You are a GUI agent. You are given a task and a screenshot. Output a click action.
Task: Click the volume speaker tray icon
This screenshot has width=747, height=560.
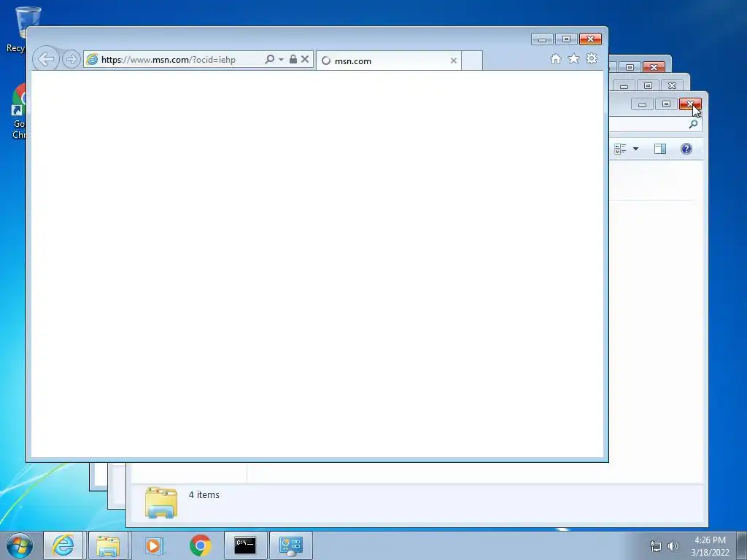pos(673,546)
